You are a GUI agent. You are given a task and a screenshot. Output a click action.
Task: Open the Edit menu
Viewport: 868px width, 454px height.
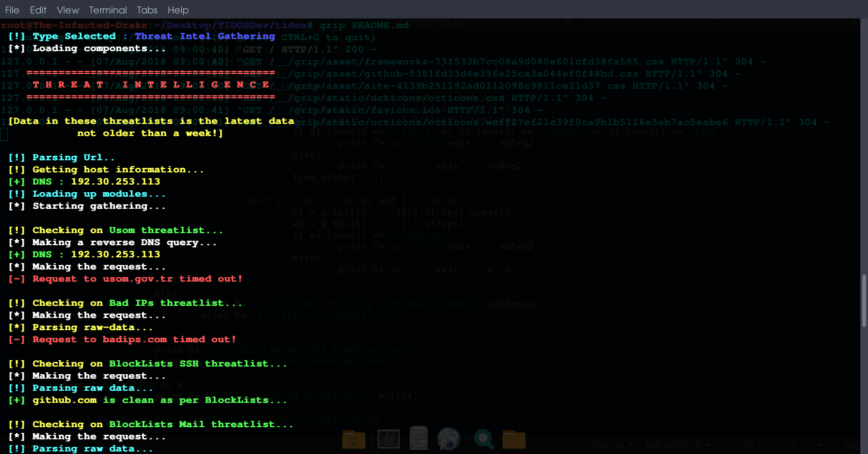(38, 10)
